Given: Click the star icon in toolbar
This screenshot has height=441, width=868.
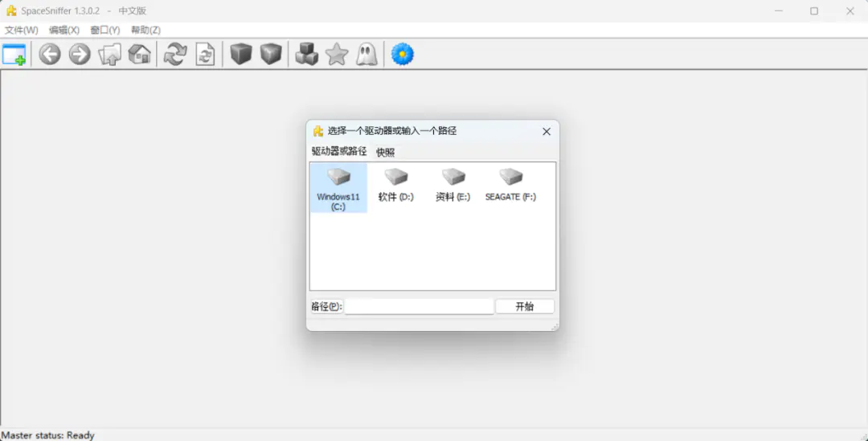Looking at the screenshot, I should 337,55.
